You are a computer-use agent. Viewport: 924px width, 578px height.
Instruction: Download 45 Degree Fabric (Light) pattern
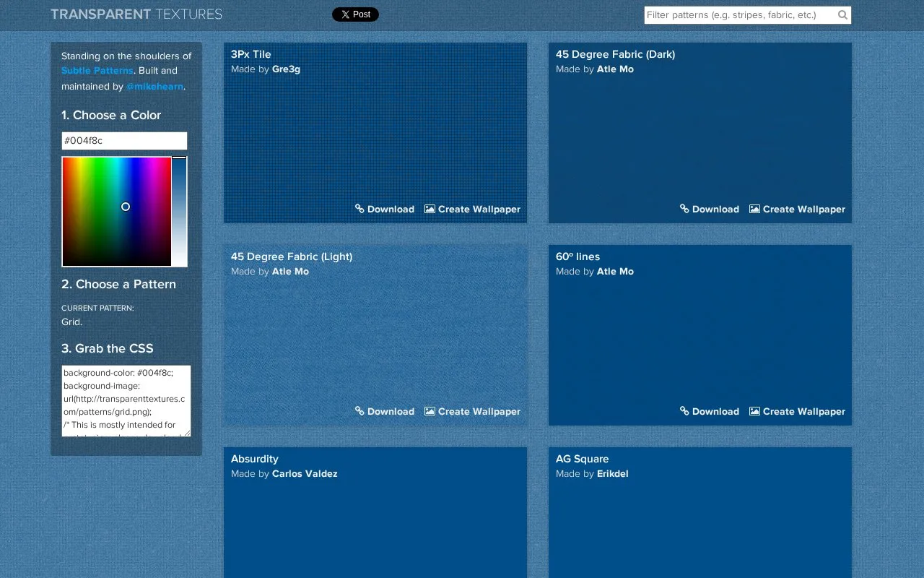385,411
